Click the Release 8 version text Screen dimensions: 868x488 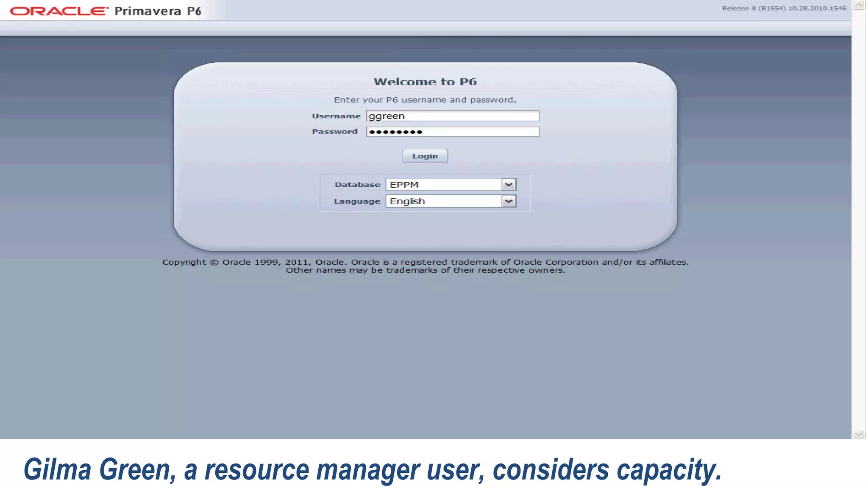click(x=784, y=8)
